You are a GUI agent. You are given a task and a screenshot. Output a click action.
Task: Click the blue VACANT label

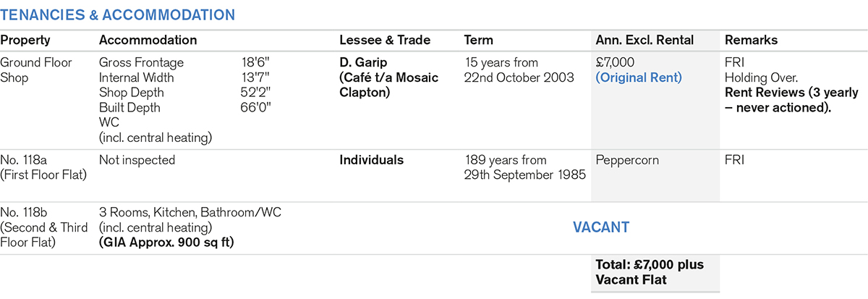click(x=600, y=227)
